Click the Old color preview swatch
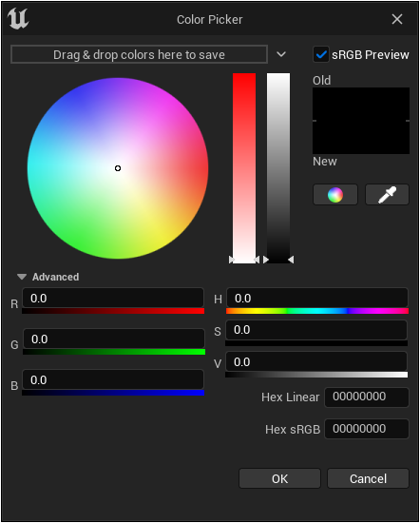Viewport: 420px width, 523px height. coord(361,104)
